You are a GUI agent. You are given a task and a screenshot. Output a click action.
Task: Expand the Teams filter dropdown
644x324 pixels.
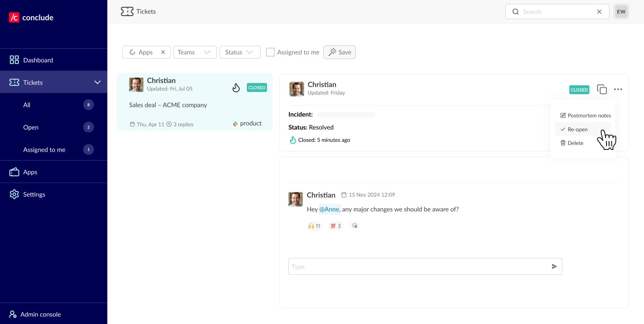195,52
